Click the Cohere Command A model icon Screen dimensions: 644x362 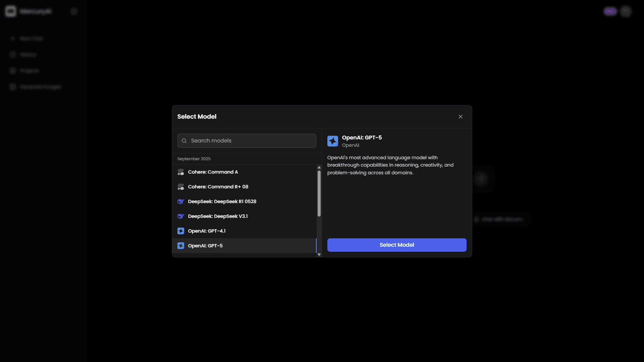[x=181, y=172]
